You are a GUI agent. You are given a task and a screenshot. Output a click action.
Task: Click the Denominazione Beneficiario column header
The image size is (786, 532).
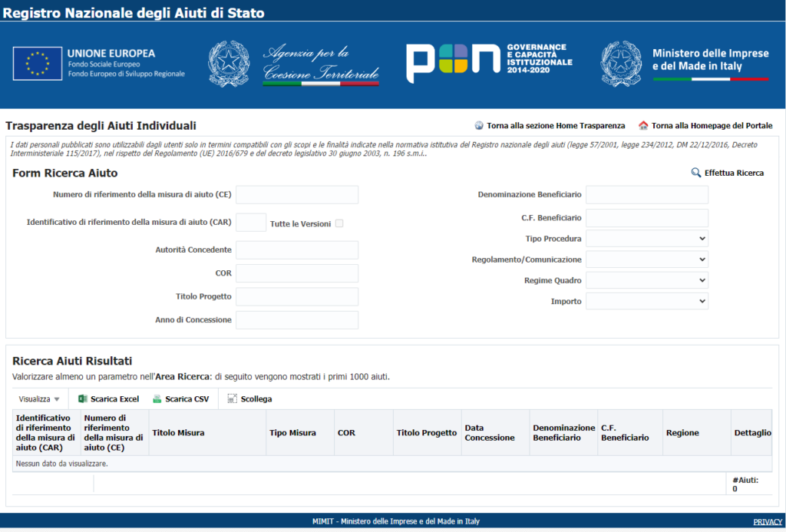[x=564, y=433]
